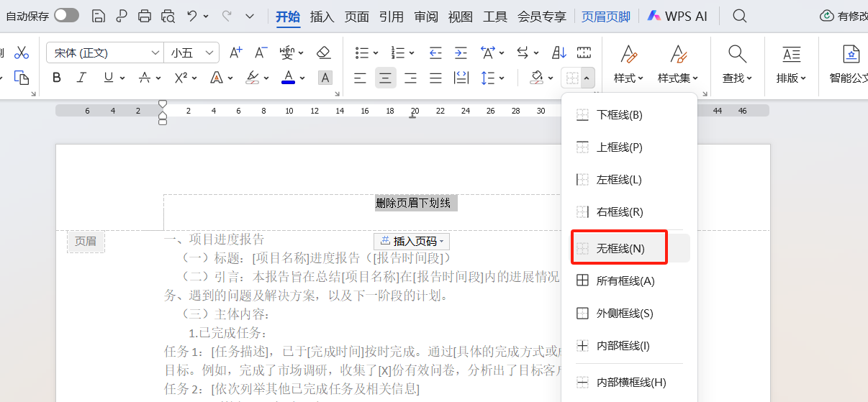Open the 插入 tab
Image resolution: width=868 pixels, height=402 pixels.
[322, 16]
